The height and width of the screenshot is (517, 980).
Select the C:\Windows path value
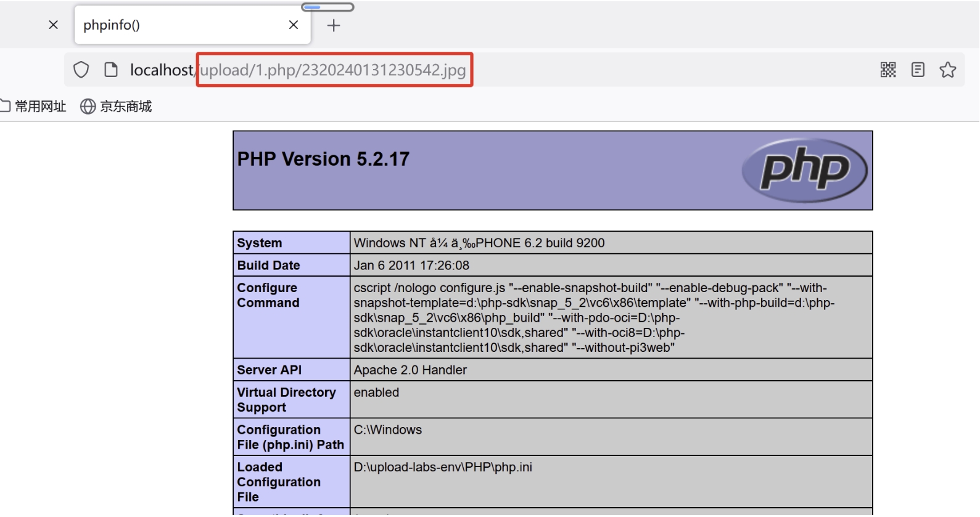pos(388,429)
